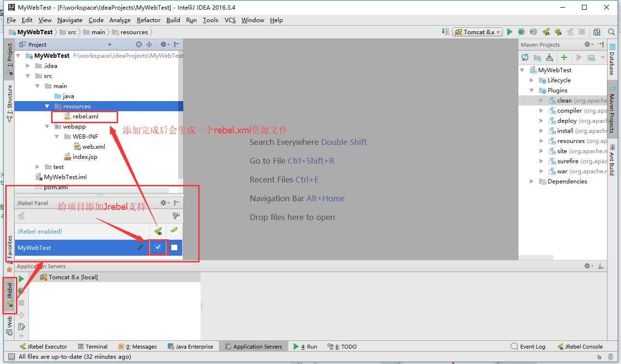Start debugging with the bug icon
Viewport: 621px width, 364px height.
tap(521, 32)
